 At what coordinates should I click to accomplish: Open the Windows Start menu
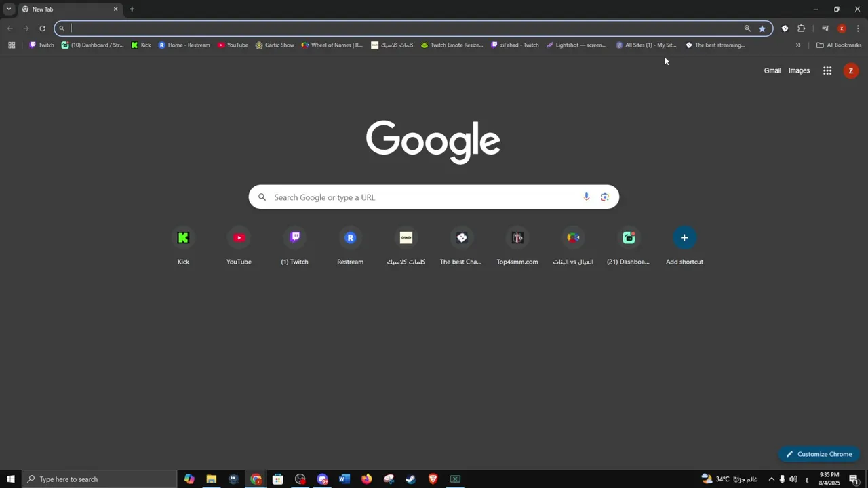pyautogui.click(x=11, y=479)
